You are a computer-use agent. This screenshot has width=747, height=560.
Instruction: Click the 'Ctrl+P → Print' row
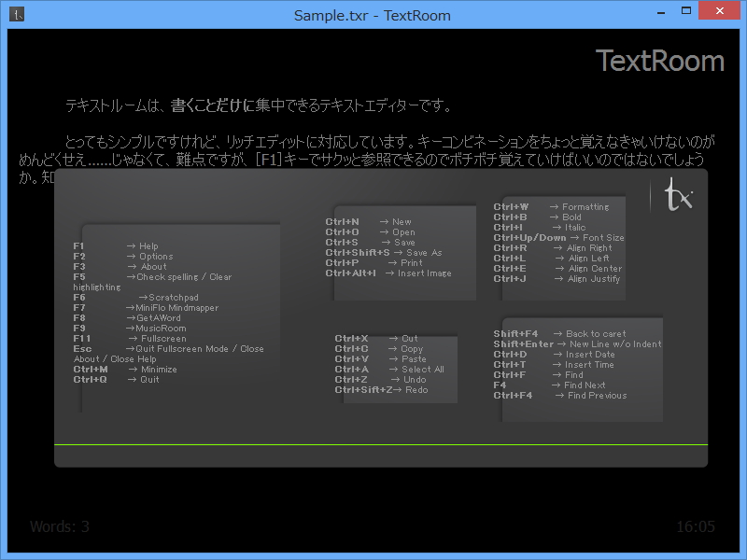374,263
